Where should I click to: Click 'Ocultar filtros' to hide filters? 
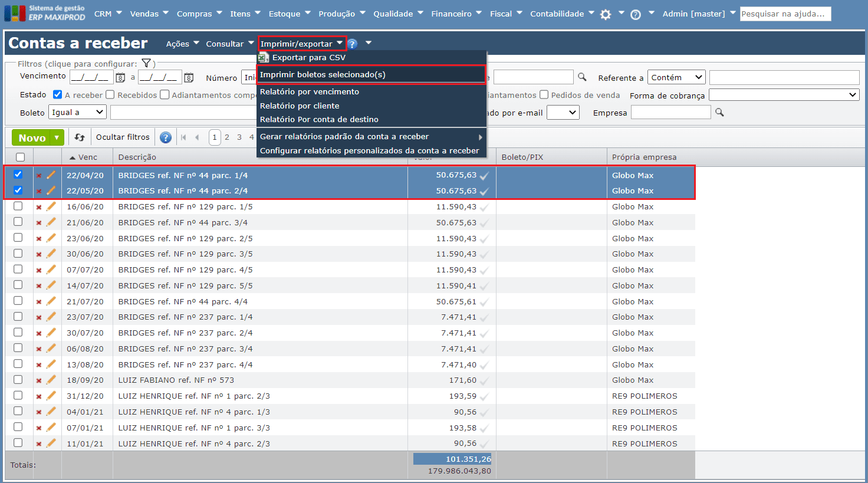pos(123,137)
